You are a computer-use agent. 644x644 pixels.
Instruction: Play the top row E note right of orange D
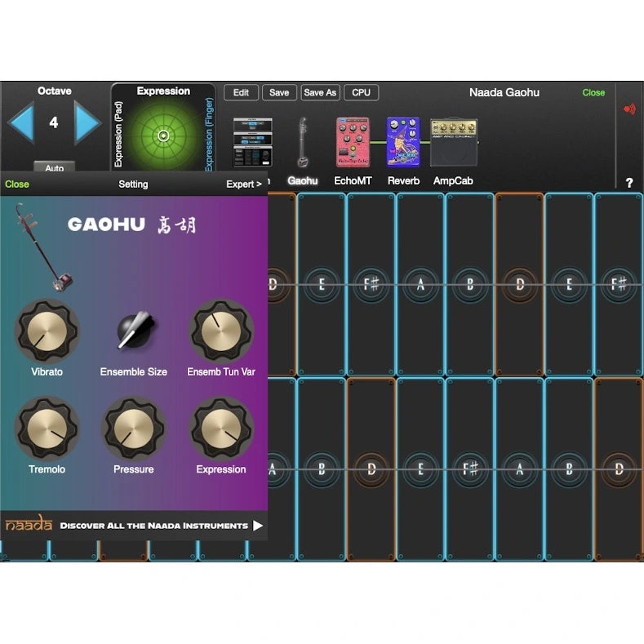(x=569, y=284)
